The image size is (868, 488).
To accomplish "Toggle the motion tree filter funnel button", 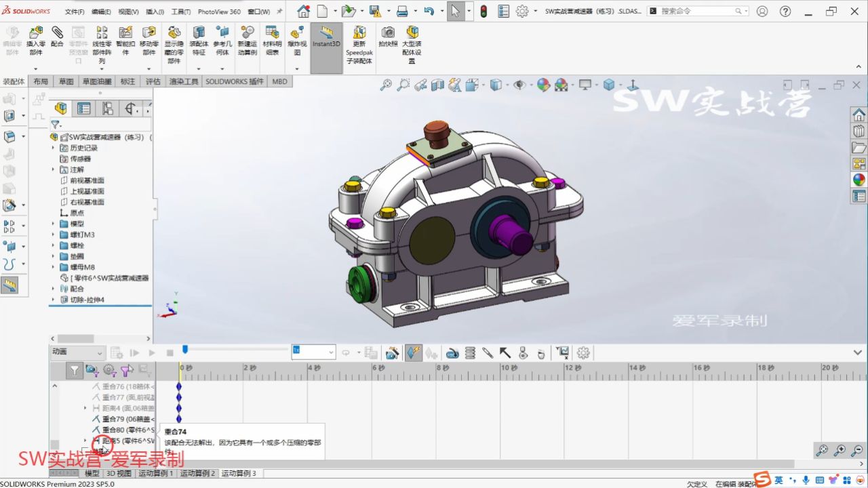I will point(75,370).
